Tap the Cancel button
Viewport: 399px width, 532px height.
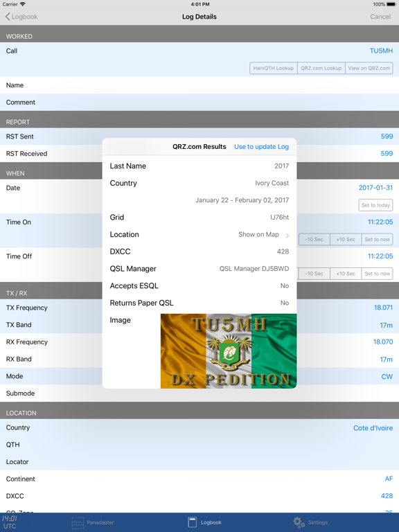pos(380,17)
